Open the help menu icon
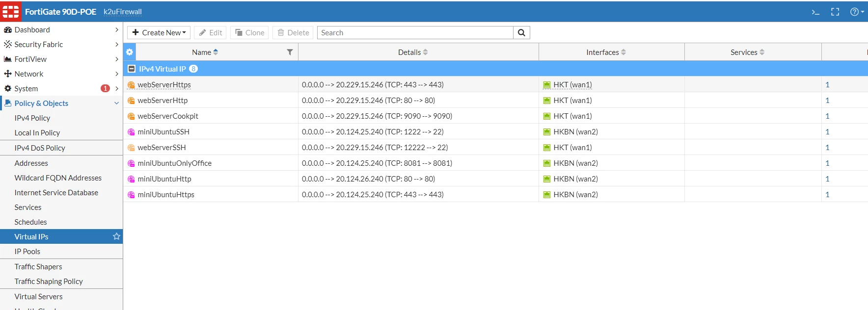868x310 pixels. [857, 12]
